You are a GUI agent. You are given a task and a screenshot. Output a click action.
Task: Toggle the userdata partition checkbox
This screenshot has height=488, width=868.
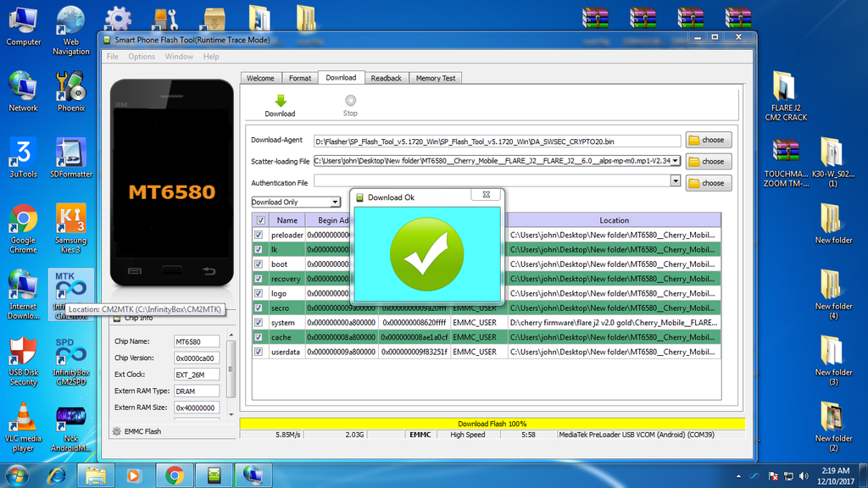point(259,352)
